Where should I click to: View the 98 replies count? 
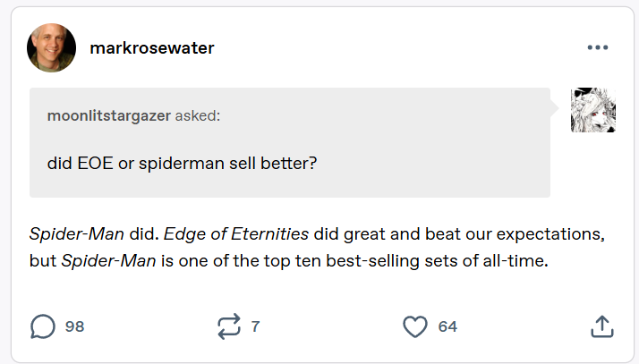tap(74, 326)
